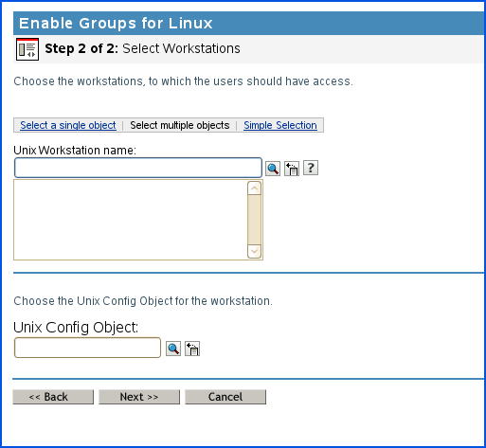Switch to Select a single object
The width and height of the screenshot is (486, 448).
(x=68, y=125)
